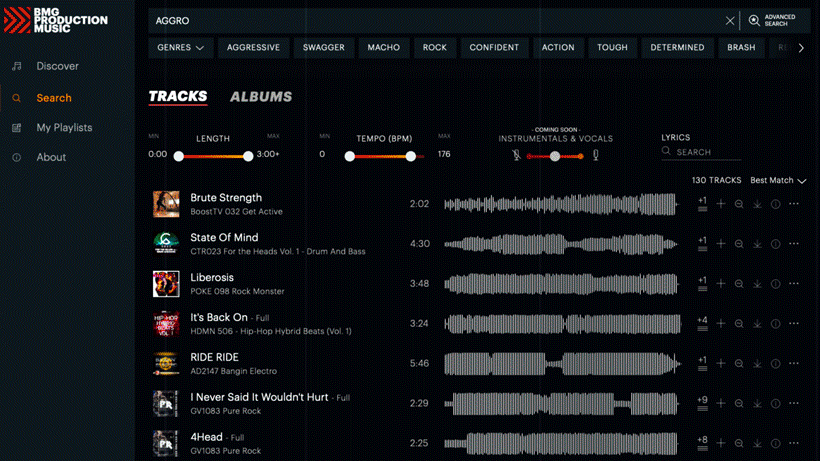Open more options for Brute Strength

click(794, 204)
